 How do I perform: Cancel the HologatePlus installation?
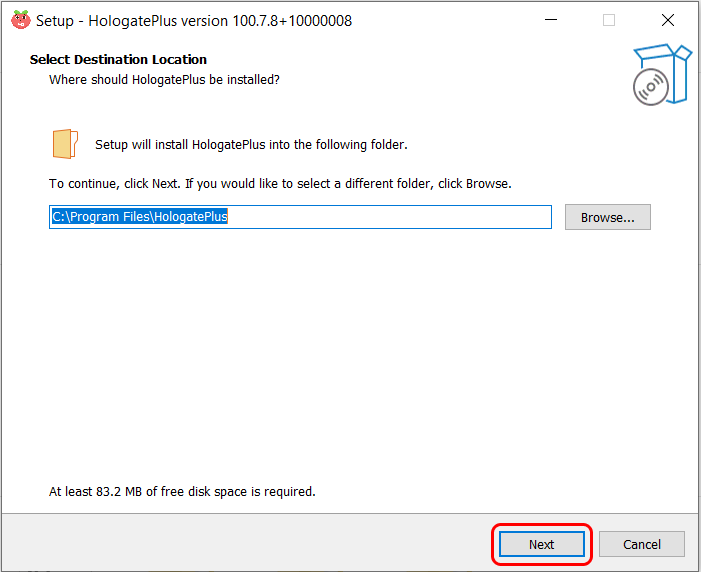pyautogui.click(x=642, y=544)
